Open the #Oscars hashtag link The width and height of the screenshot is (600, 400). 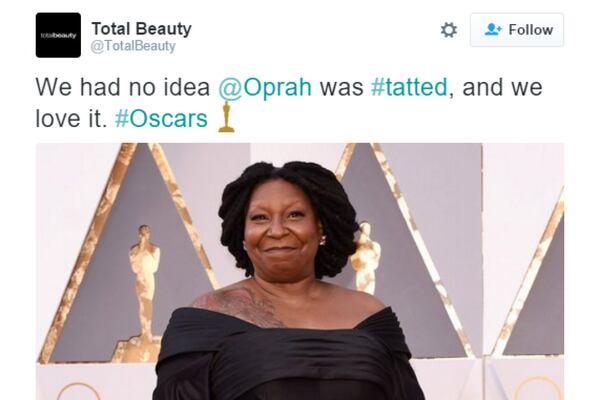coord(161,119)
